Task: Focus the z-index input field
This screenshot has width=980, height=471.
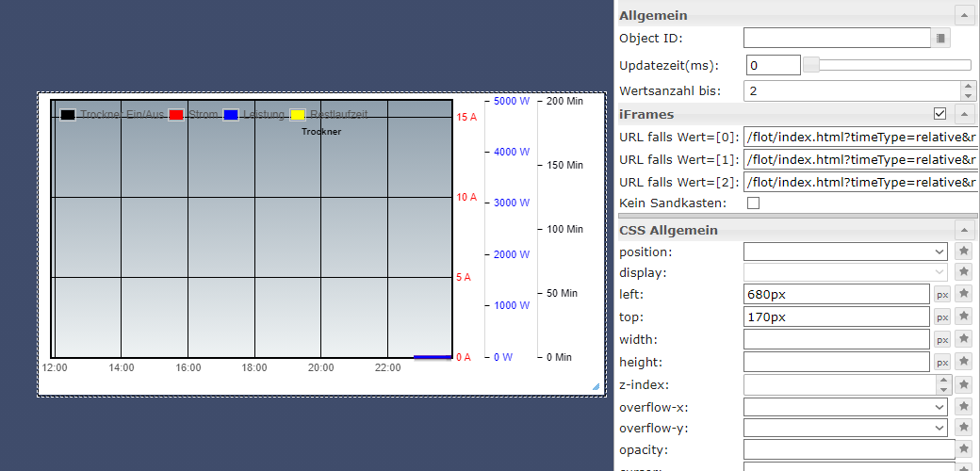Action: coord(840,384)
